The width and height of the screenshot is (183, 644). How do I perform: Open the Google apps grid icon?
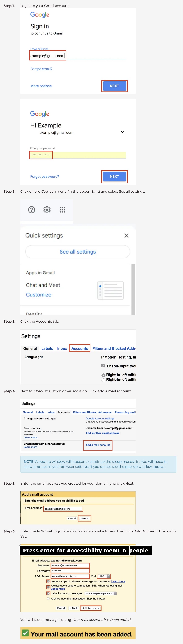[62, 209]
